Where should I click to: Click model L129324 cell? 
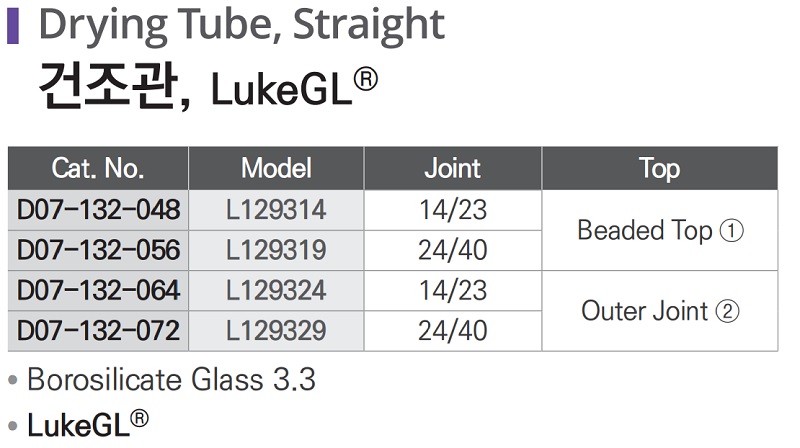[276, 290]
